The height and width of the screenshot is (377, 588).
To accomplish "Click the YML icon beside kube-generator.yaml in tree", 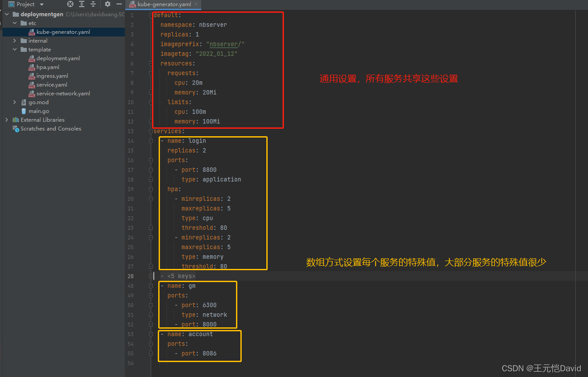I will tap(32, 32).
